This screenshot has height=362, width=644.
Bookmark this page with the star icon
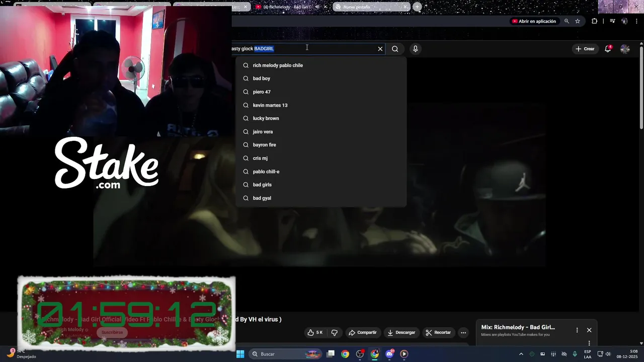[578, 21]
